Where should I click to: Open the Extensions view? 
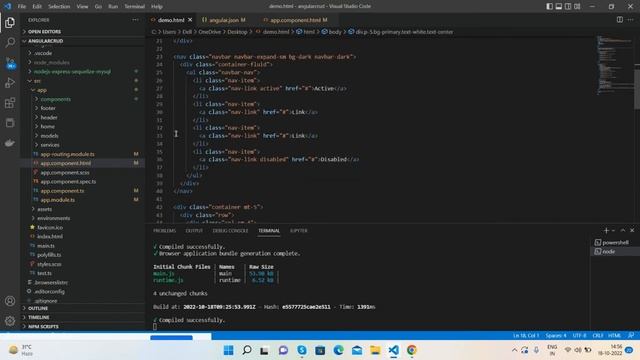[10, 103]
